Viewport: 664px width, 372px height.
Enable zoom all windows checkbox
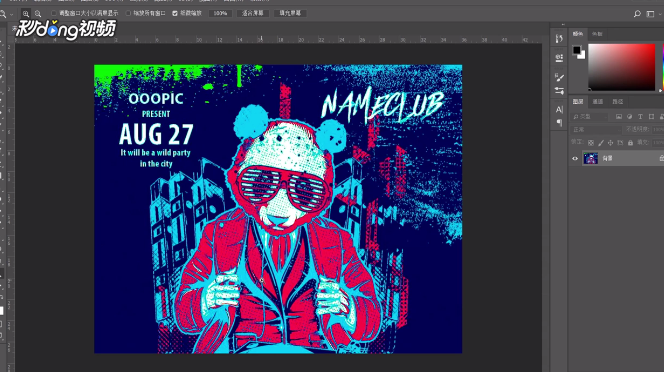(128, 13)
